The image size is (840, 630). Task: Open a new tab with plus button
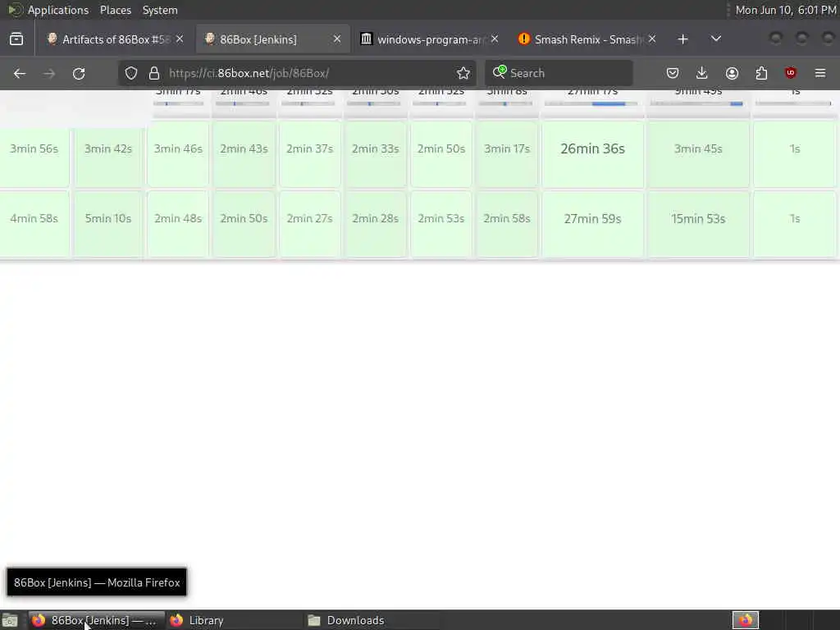coord(682,39)
